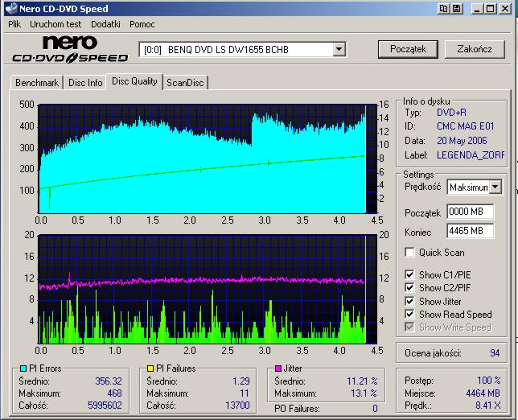Toggle the Show Jitter checkbox
The image size is (518, 420).
click(x=409, y=302)
